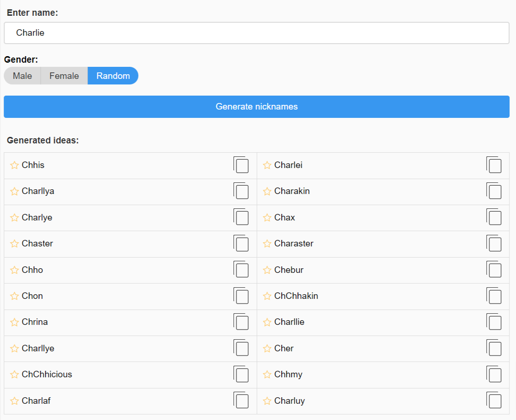This screenshot has height=420, width=516.
Task: Click the copy icon next to Charlei
Action: (494, 165)
